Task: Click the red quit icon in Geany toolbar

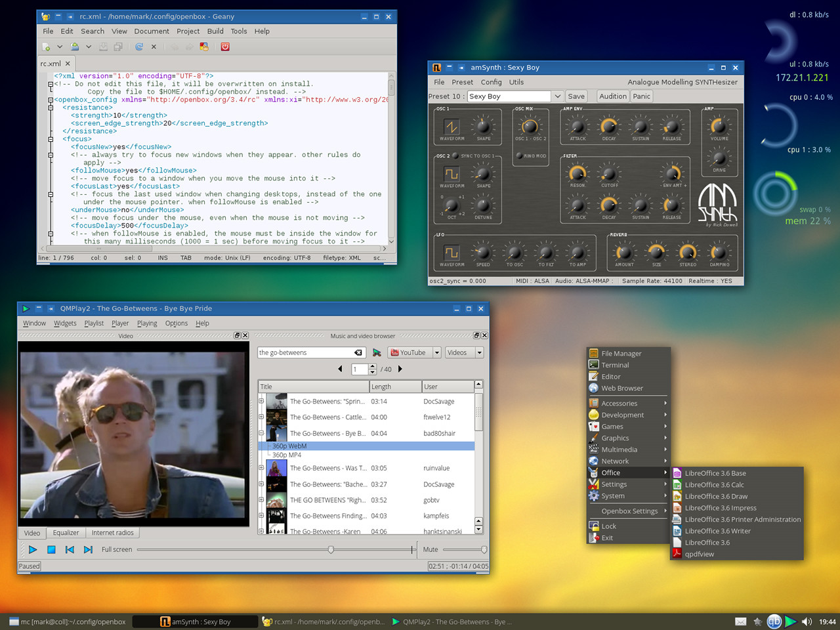Action: pyautogui.click(x=225, y=47)
